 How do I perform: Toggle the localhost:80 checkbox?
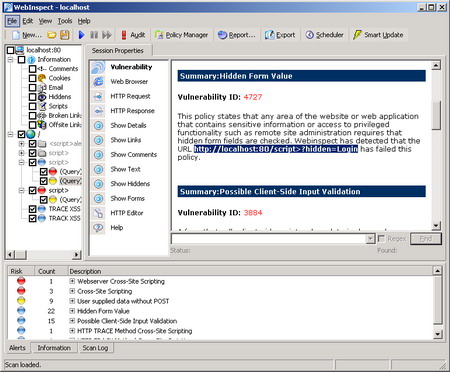coord(10,50)
